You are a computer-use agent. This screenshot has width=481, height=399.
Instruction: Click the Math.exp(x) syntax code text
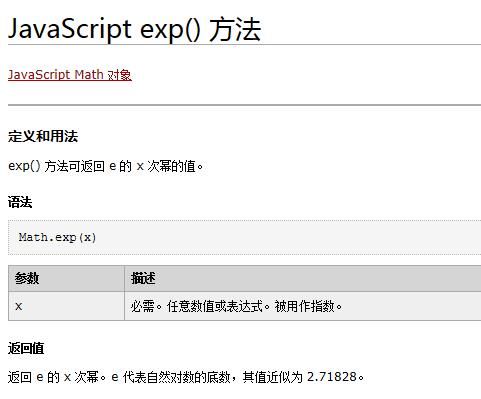58,237
